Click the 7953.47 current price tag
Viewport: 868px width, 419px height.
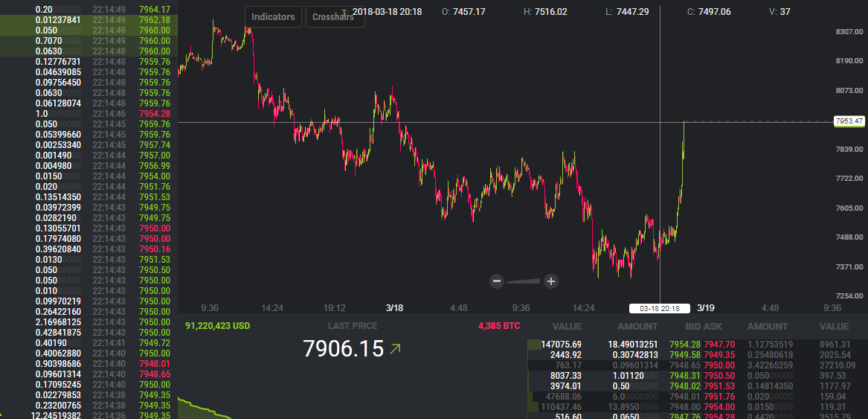point(849,121)
